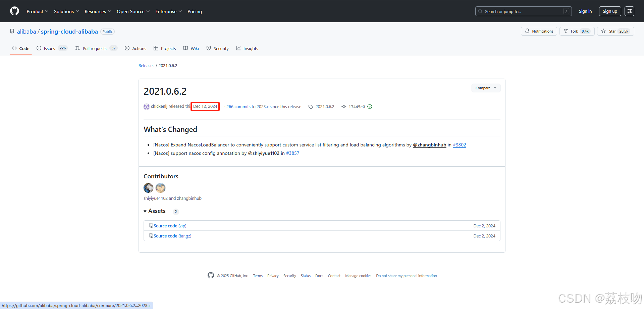Click Manage cookies in footer
644x309 pixels.
tap(358, 276)
